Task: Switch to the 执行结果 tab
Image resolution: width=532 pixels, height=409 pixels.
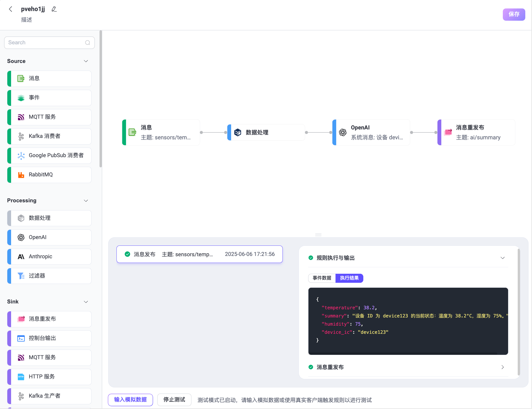Action: (349, 278)
